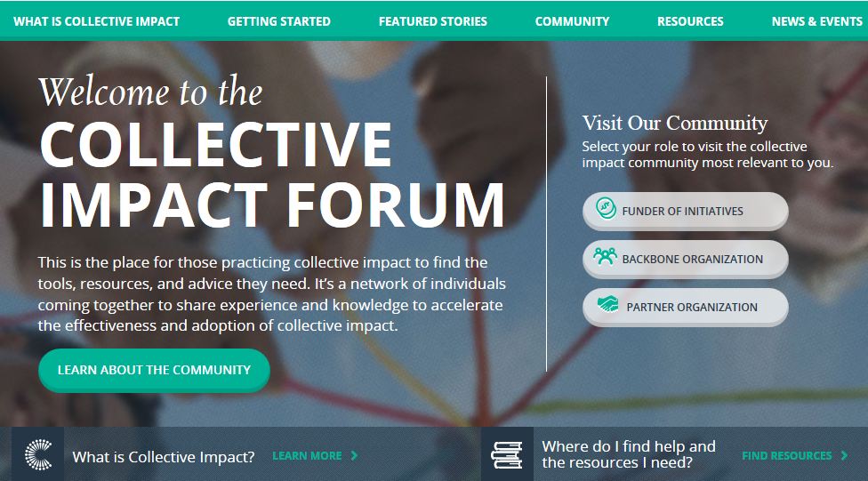Follow the Find Resources link

[x=786, y=455]
